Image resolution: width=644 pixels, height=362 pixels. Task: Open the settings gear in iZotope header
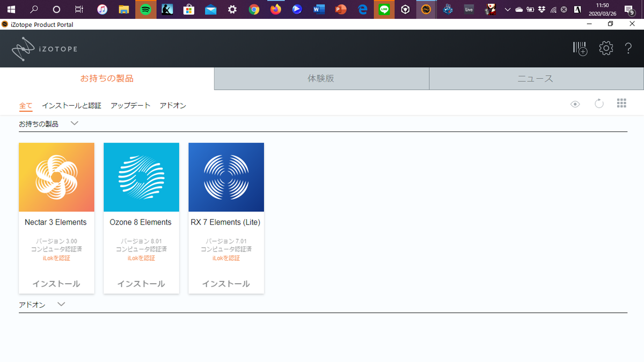[606, 48]
